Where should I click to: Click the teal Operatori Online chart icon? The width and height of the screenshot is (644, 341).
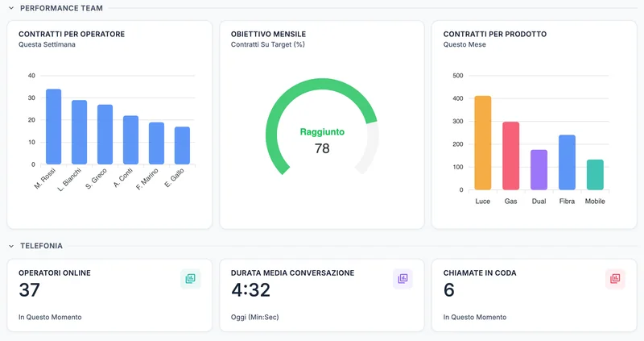(x=191, y=278)
